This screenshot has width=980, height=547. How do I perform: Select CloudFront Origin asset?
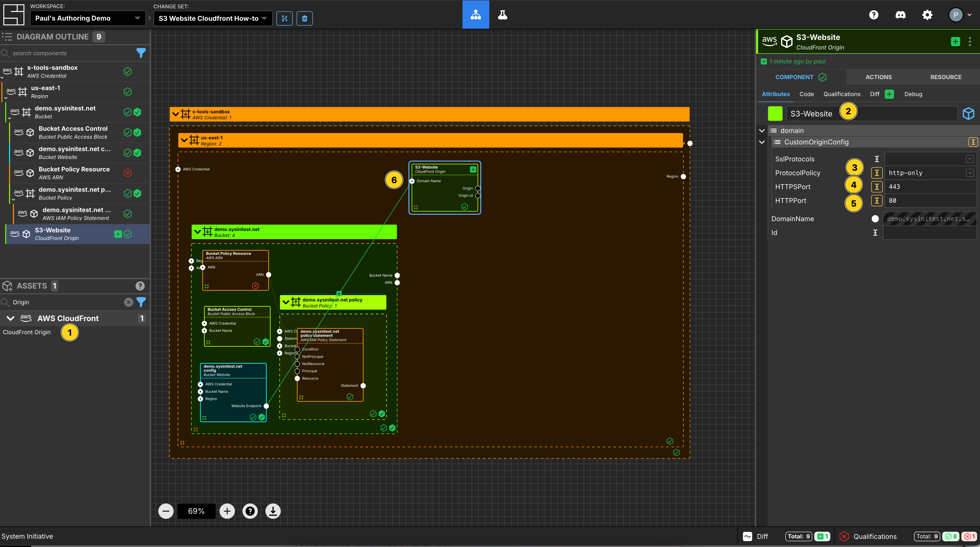coord(27,332)
